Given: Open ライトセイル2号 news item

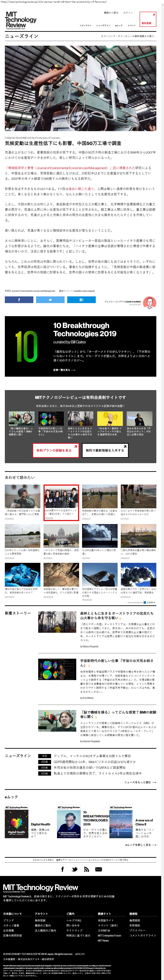Looking at the screenshot, I should click(x=98, y=773).
